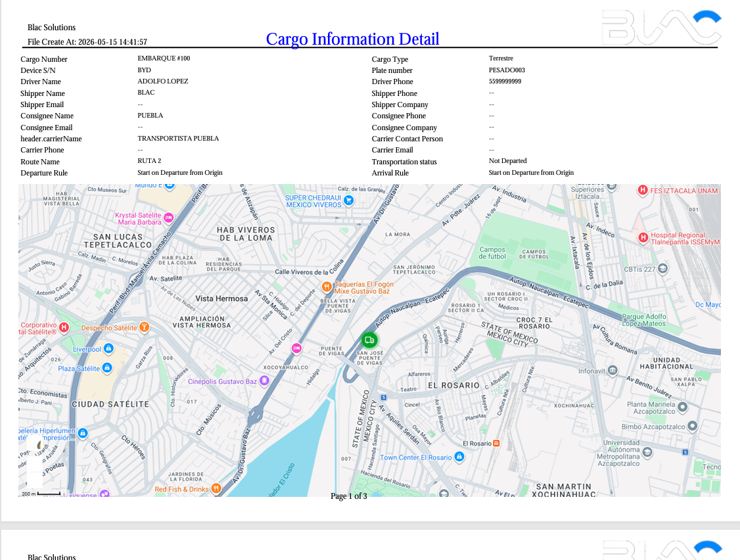The width and height of the screenshot is (740, 560).
Task: Click the SAN LUCAS TEPETLACALCO label
Action: tap(118, 241)
